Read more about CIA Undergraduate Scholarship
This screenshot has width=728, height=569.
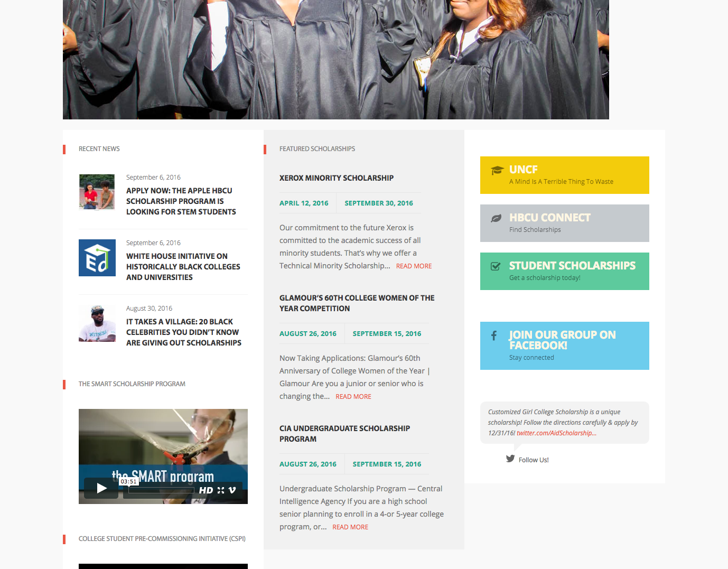click(x=350, y=527)
